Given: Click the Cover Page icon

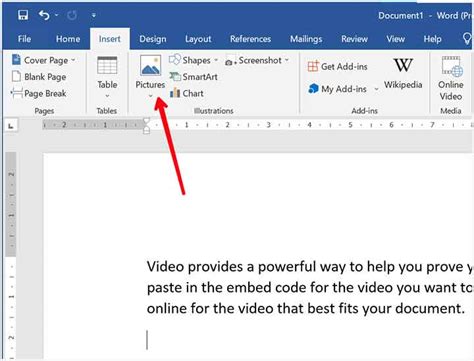Looking at the screenshot, I should tap(16, 60).
